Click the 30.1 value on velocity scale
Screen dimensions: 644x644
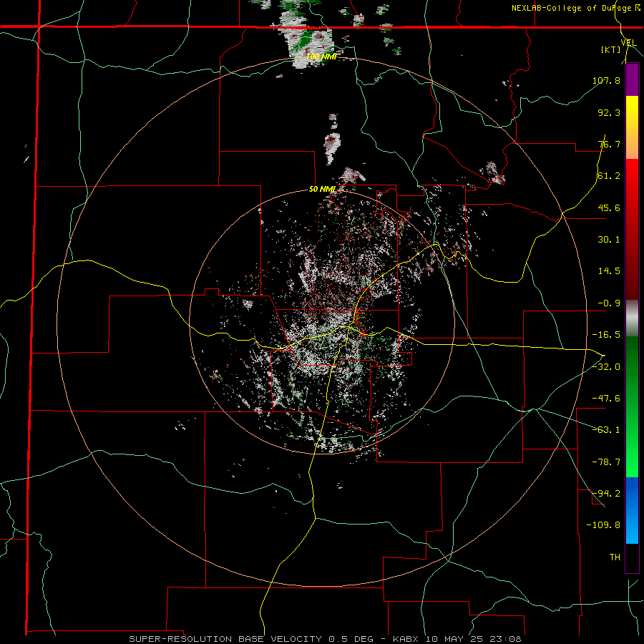609,240
